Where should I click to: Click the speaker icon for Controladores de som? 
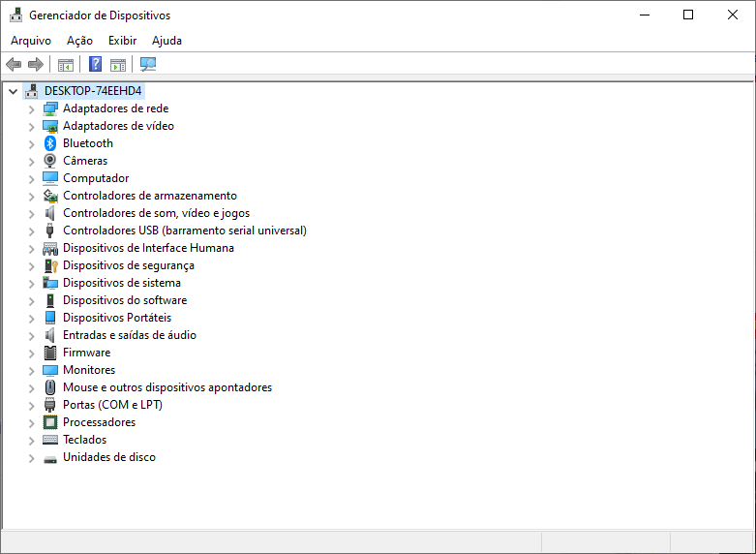coord(50,213)
